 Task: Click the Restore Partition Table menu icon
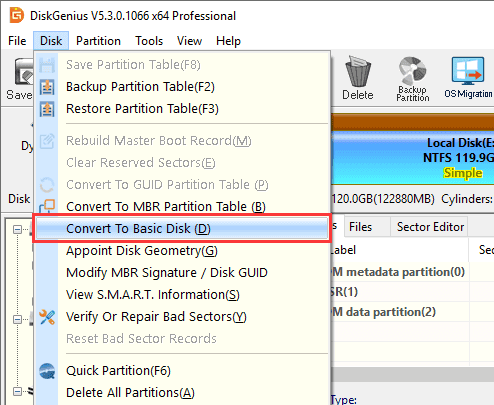coord(47,109)
